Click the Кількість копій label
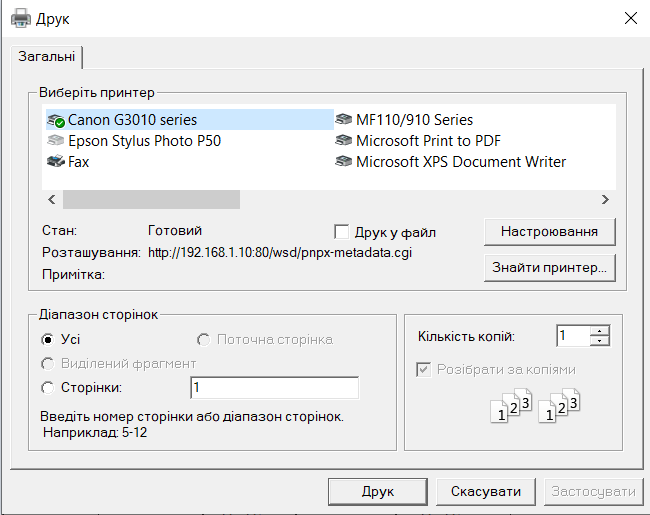650x515 pixels. point(466,336)
